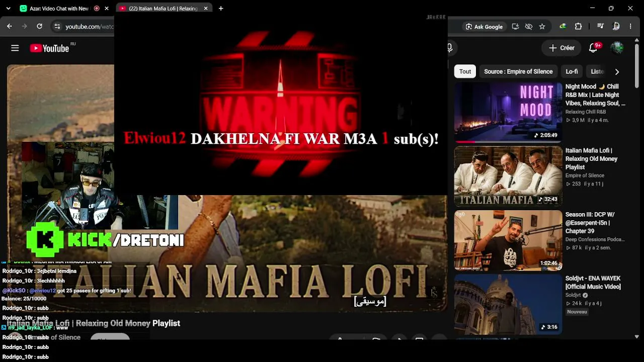Open the YouTube account avatar menu
The height and width of the screenshot is (362, 644).
[617, 48]
